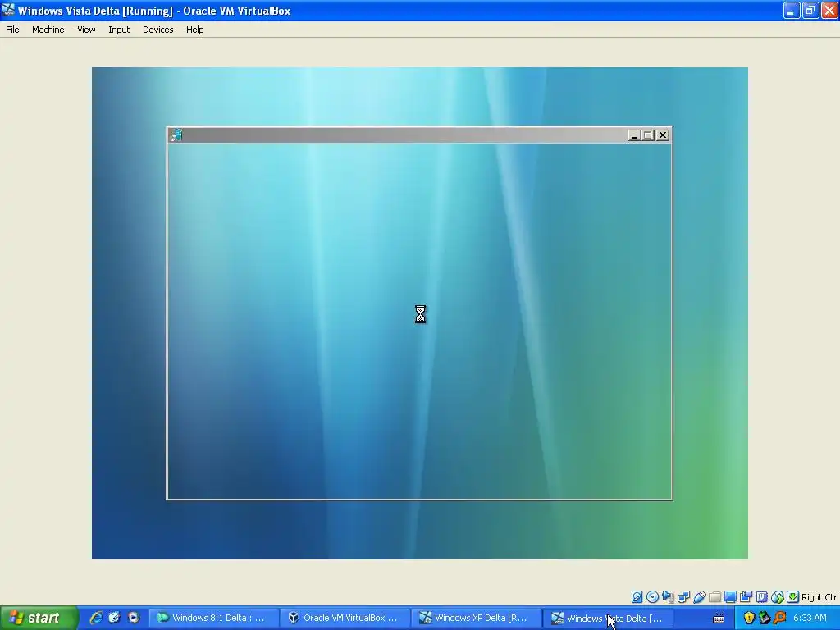
Task: Minimize the VirtualBox VM window
Action: [792, 10]
